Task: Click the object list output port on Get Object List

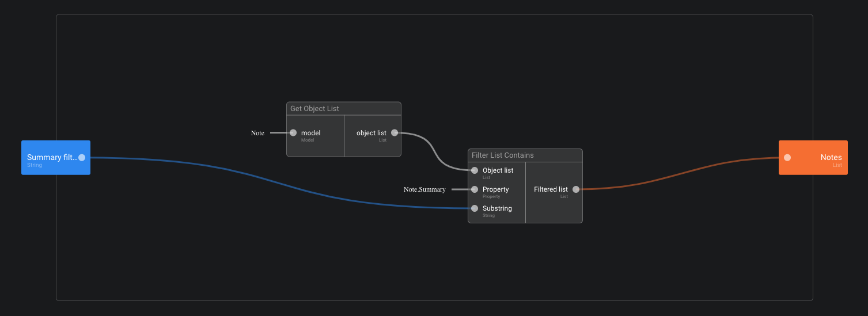Action: [x=395, y=133]
